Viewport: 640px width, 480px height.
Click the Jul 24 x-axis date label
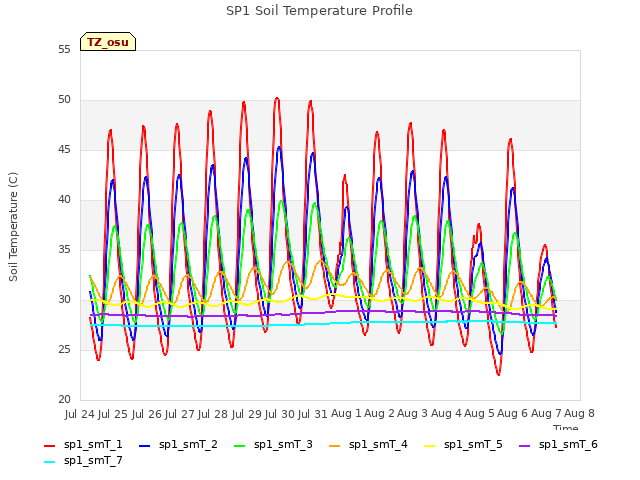(80, 414)
